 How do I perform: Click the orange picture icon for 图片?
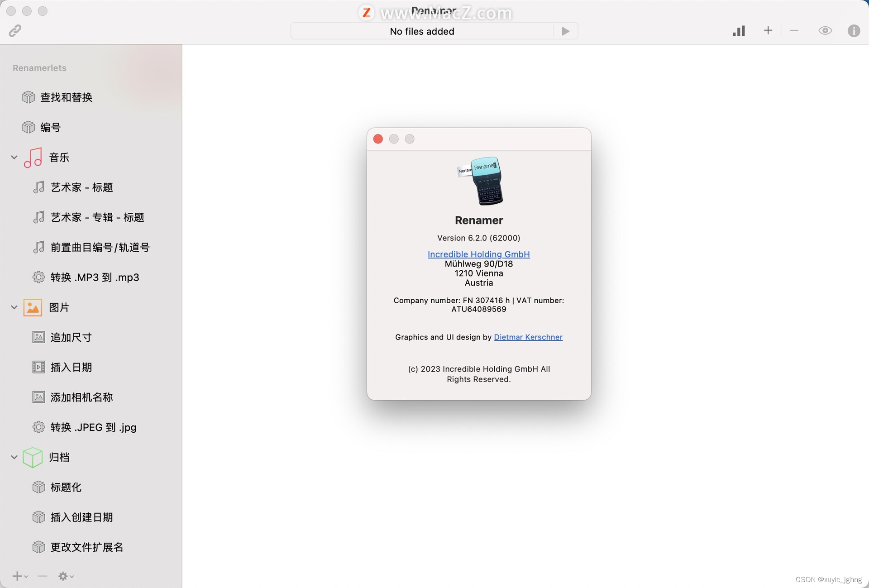click(33, 307)
